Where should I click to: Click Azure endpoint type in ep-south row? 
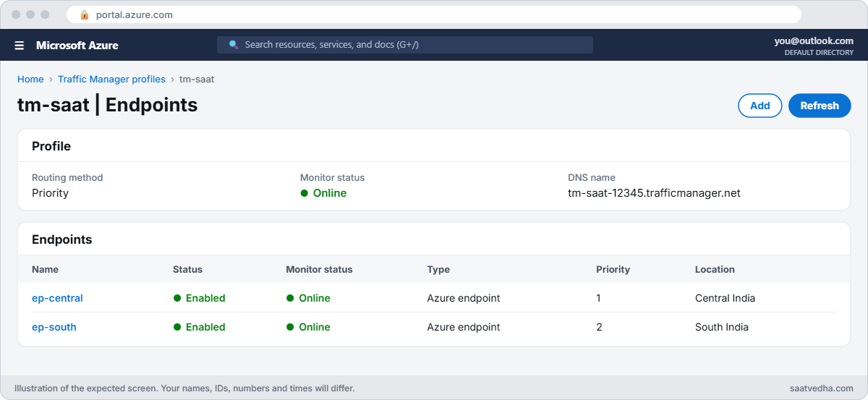pyautogui.click(x=464, y=327)
